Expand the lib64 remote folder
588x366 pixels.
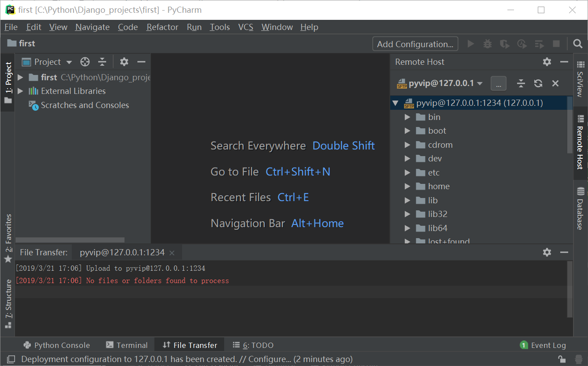click(x=407, y=228)
